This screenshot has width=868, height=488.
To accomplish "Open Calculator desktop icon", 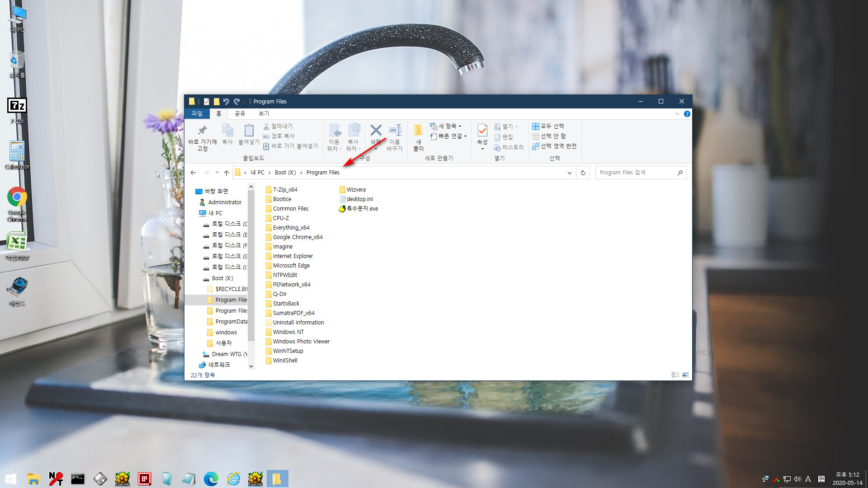I will tap(17, 155).
